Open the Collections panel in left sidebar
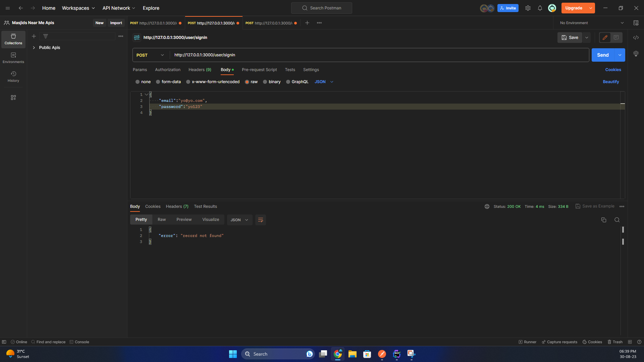The image size is (644, 362). pyautogui.click(x=13, y=39)
